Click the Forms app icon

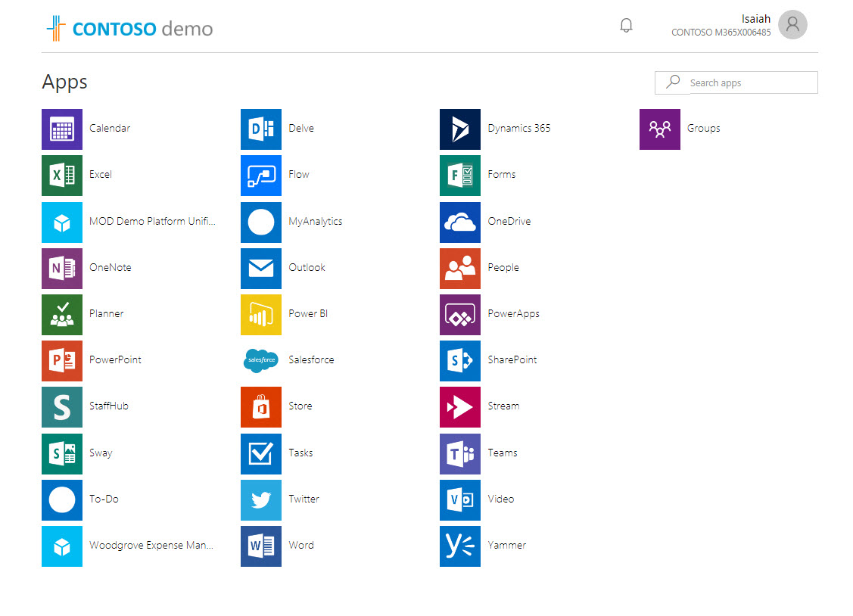pyautogui.click(x=460, y=176)
